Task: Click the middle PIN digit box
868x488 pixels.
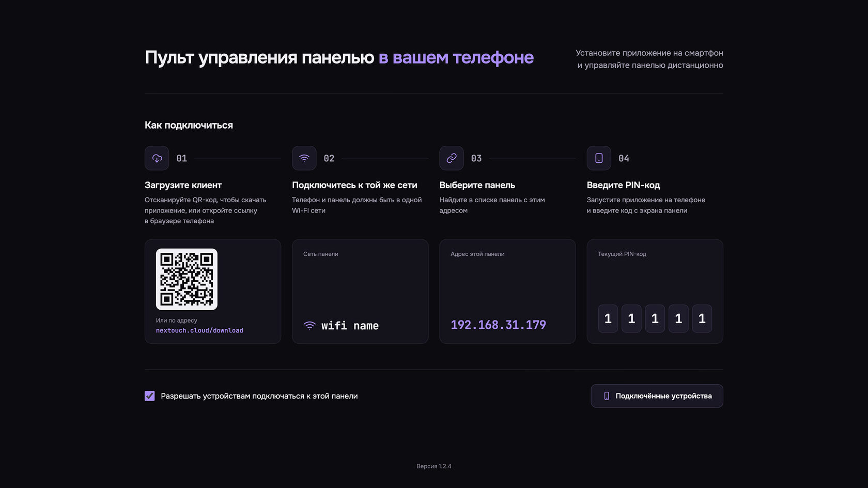Action: [655, 318]
